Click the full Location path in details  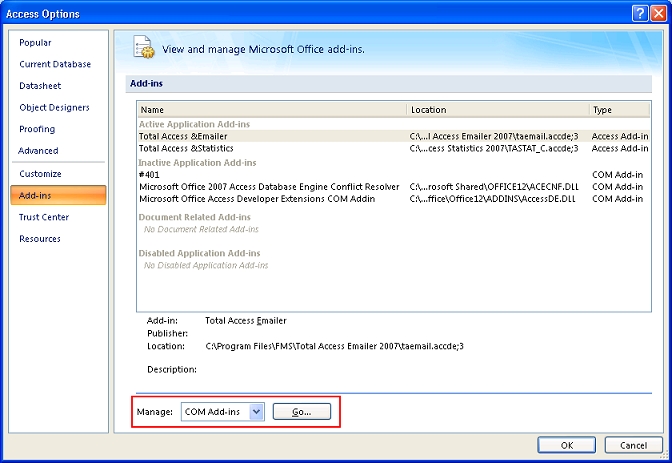tap(334, 346)
